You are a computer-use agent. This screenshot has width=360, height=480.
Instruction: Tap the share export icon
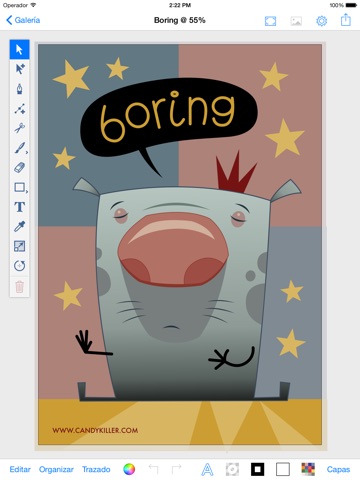click(346, 20)
